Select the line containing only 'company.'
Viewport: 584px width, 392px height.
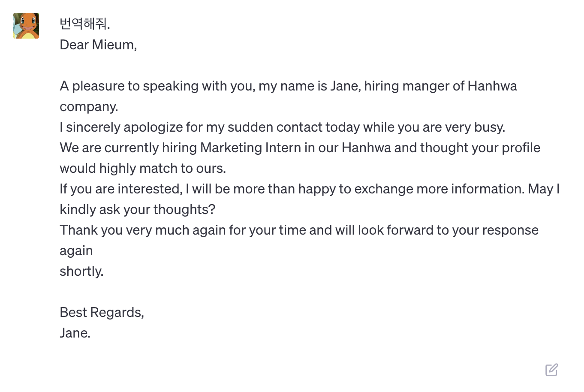89,106
